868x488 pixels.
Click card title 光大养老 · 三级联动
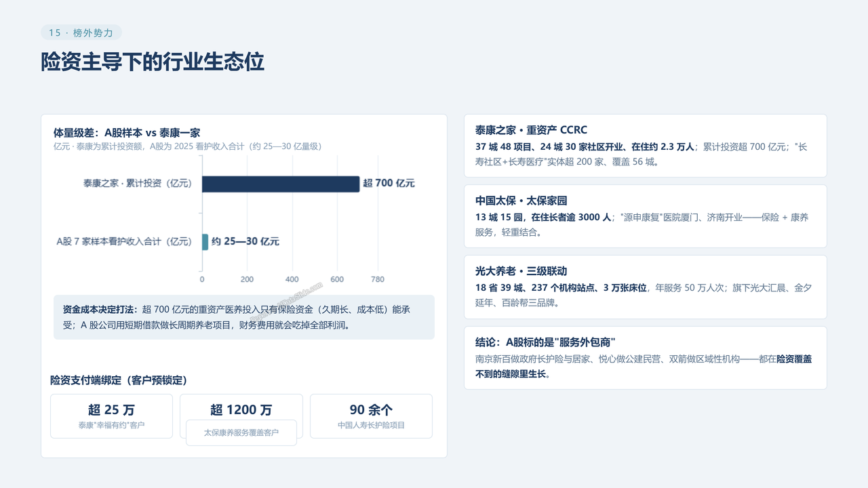coord(521,271)
